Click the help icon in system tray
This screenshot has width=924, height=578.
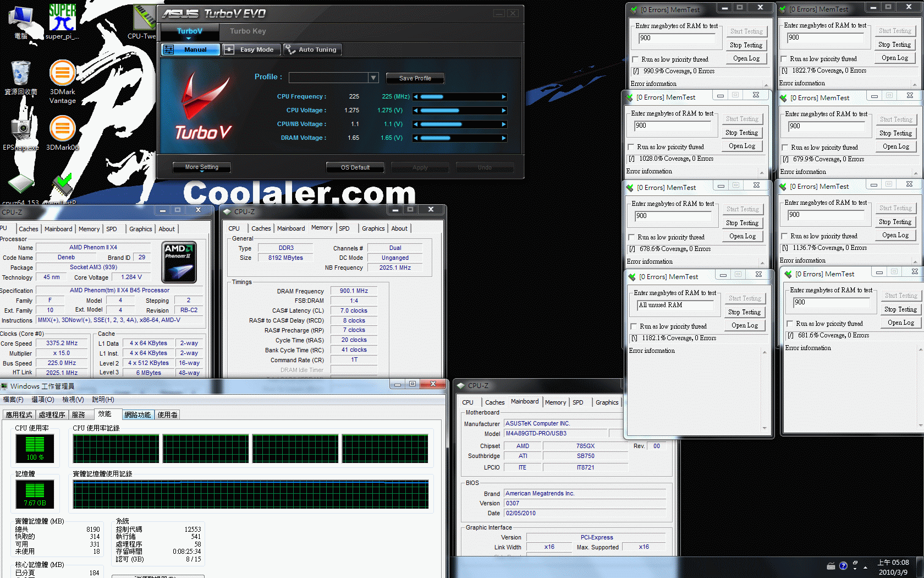click(843, 566)
